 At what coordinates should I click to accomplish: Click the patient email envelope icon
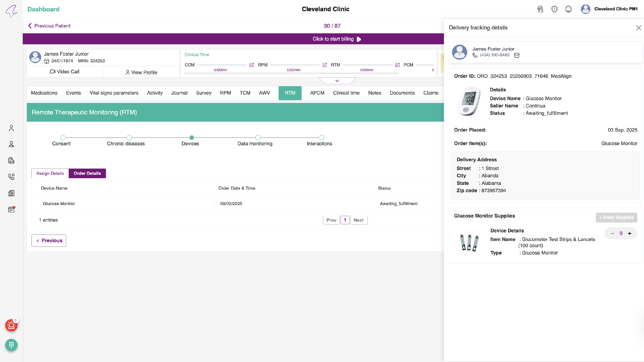517,55
